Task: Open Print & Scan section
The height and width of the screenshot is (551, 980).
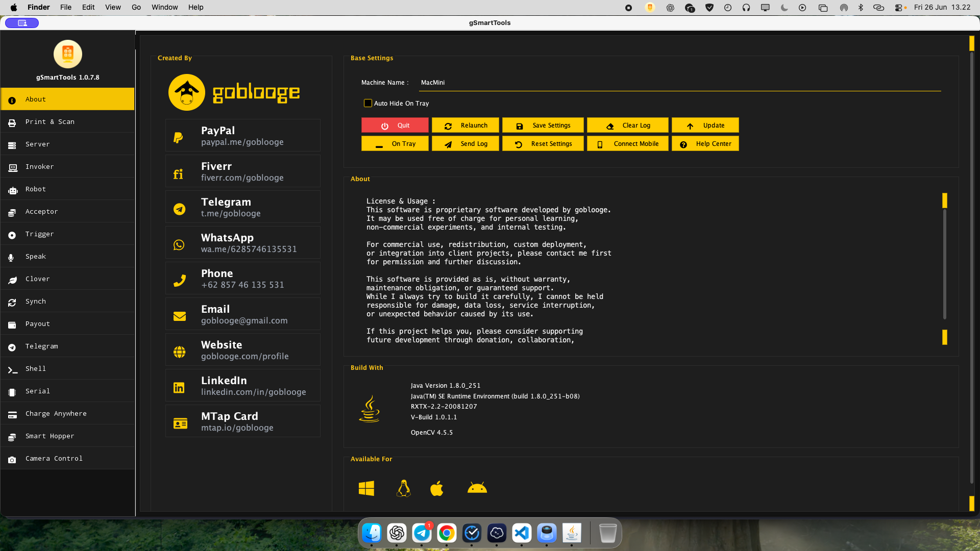Action: click(67, 121)
